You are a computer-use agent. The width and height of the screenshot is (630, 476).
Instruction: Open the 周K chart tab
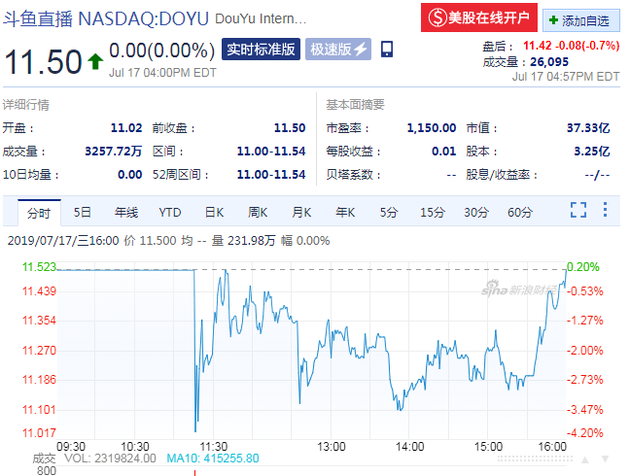[258, 212]
